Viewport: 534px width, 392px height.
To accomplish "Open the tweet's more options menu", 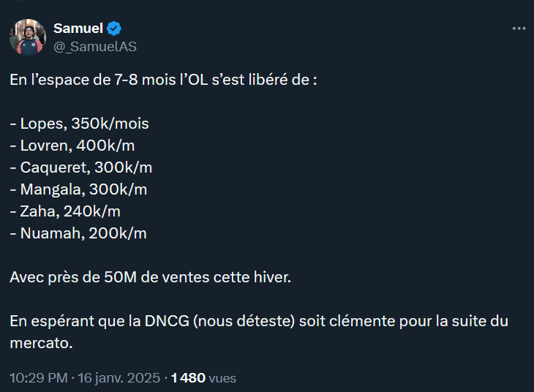I will click(x=519, y=29).
